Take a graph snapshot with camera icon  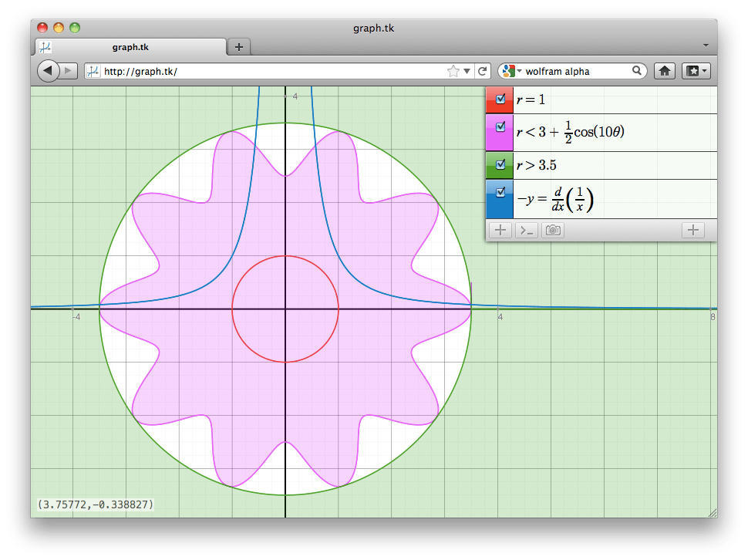tap(553, 231)
